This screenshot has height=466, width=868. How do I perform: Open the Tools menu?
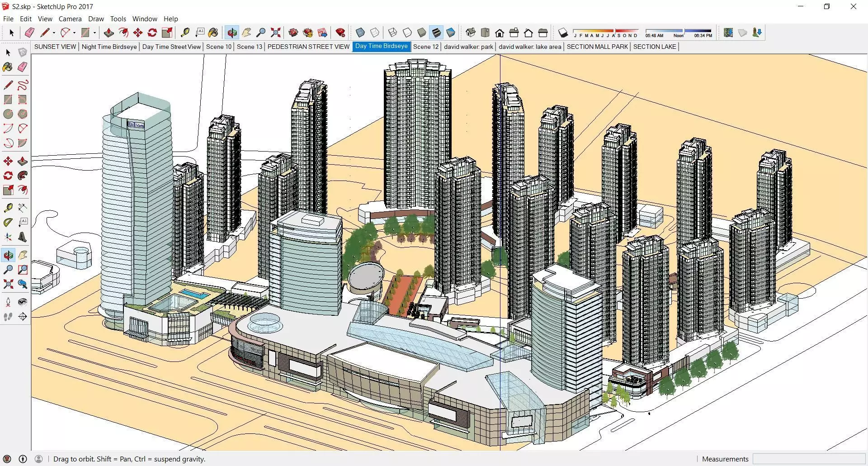(118, 19)
